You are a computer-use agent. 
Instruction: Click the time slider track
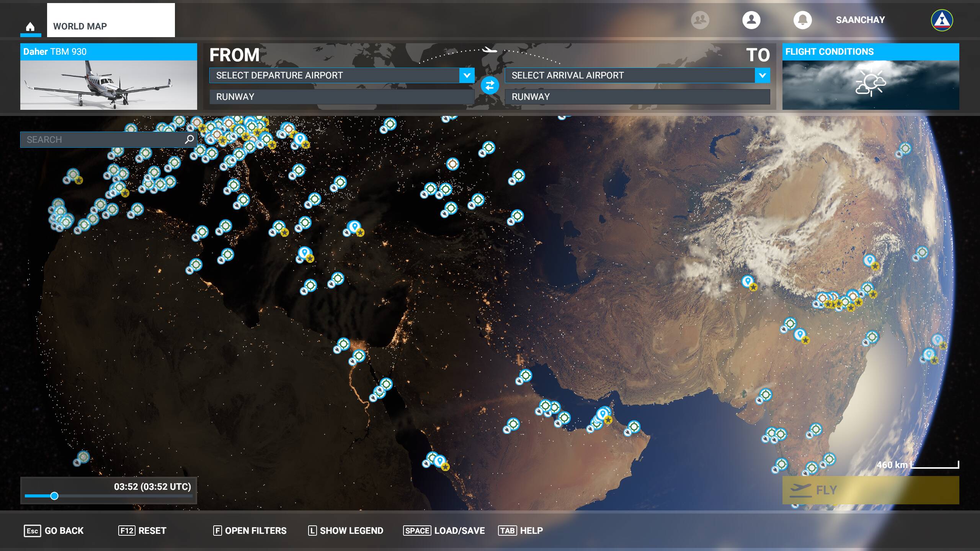[x=109, y=496]
